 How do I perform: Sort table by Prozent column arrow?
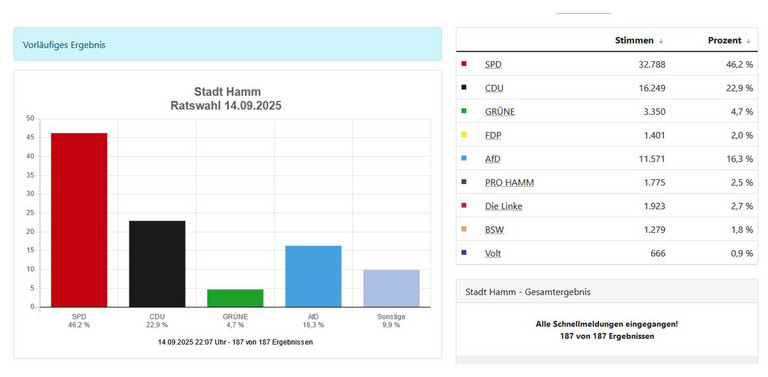pos(748,41)
